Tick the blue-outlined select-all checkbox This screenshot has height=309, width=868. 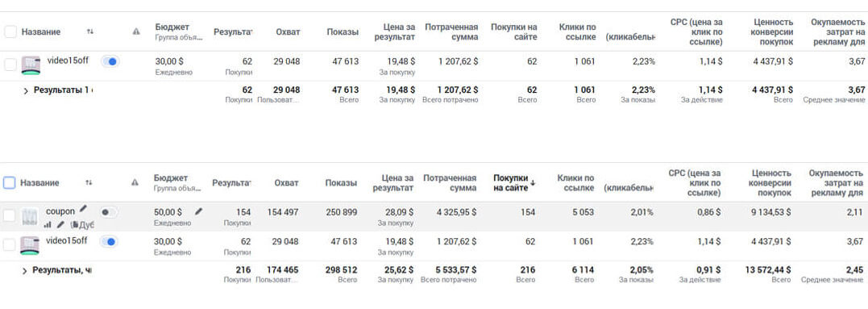[9, 183]
